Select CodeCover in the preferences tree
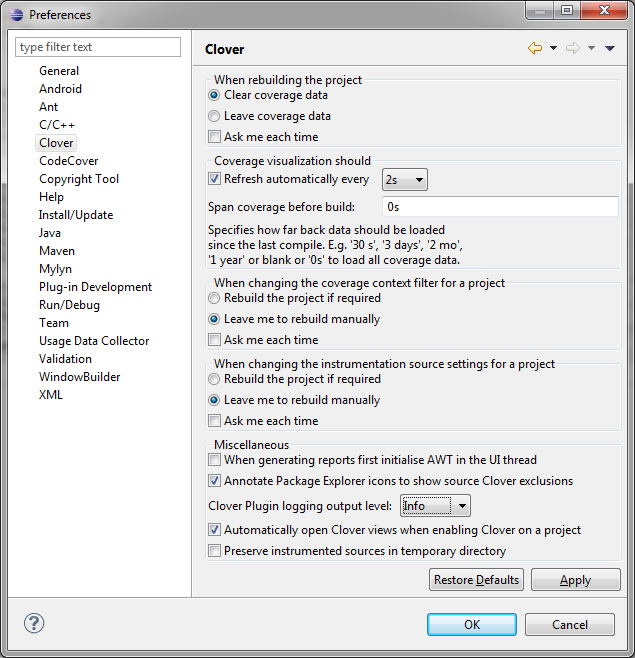This screenshot has width=635, height=658. 68,161
